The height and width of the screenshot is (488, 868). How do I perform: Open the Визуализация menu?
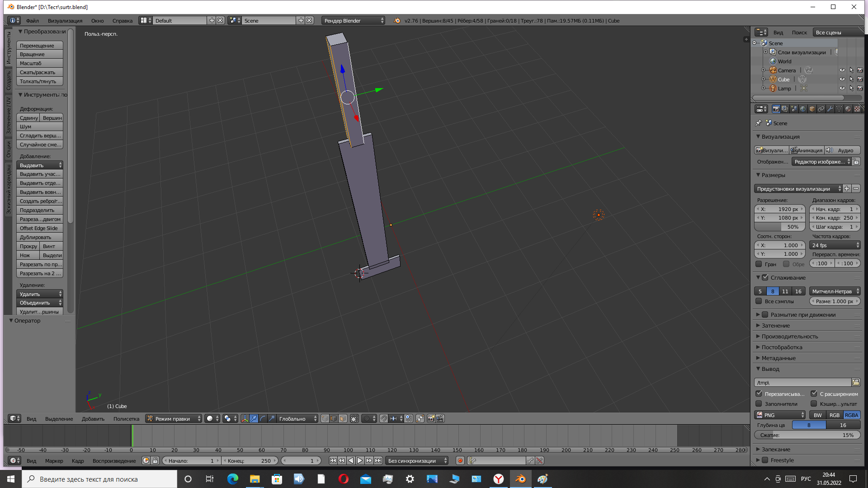click(x=65, y=21)
